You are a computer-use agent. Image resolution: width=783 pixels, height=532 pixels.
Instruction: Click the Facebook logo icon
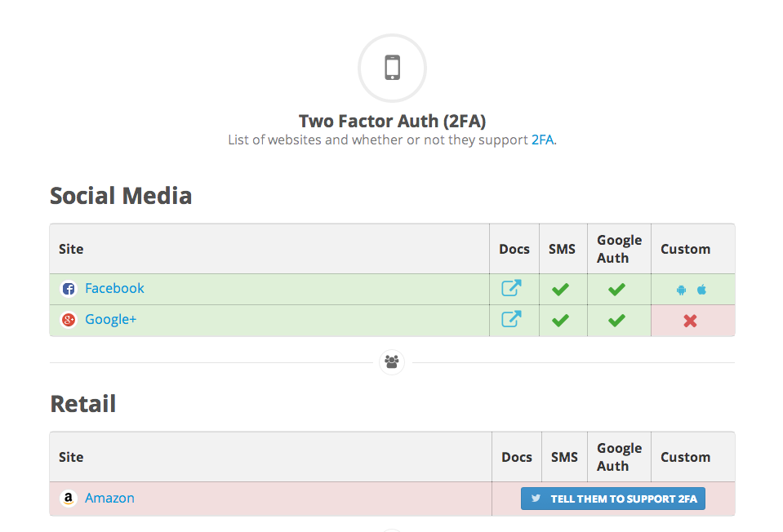coord(69,289)
